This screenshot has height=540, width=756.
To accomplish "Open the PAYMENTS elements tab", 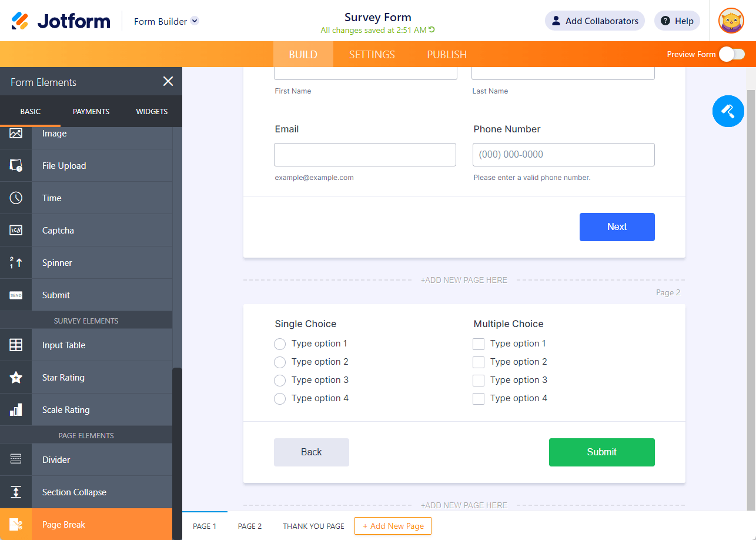I will coord(91,111).
